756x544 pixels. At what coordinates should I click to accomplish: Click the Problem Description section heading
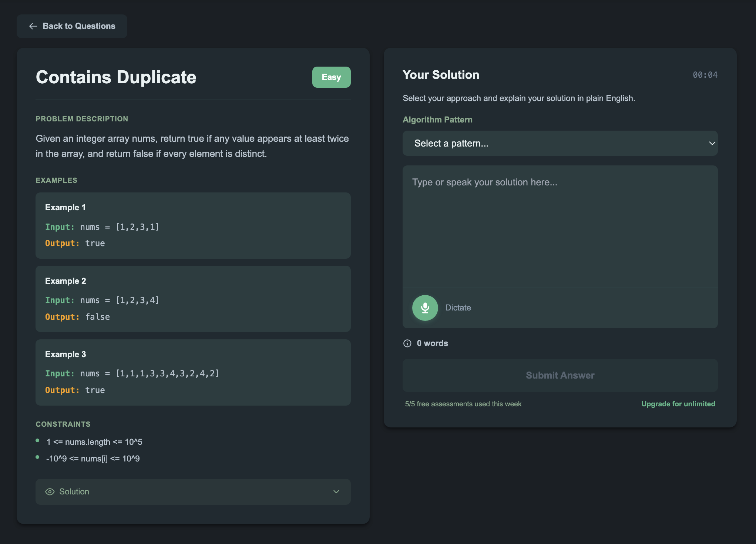pos(82,118)
